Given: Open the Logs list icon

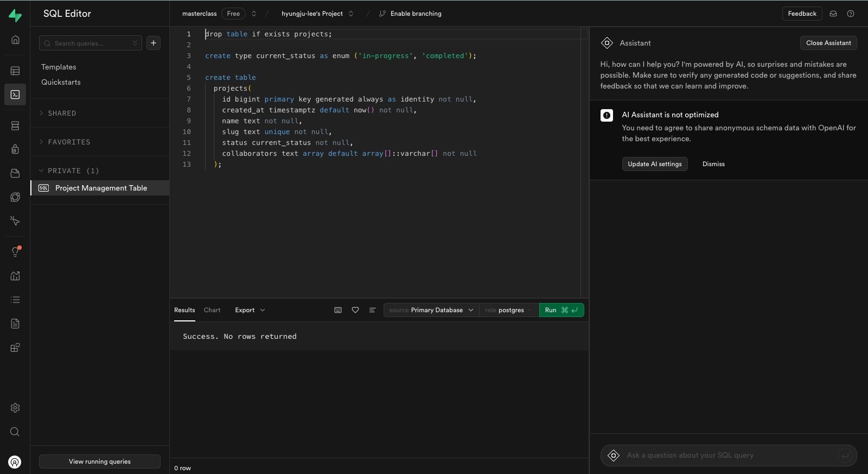Looking at the screenshot, I should point(15,300).
